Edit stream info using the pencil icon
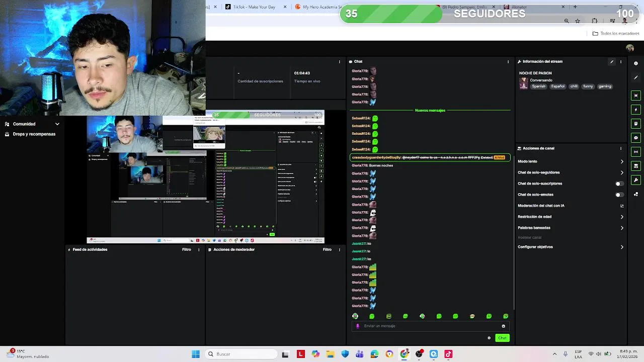 (x=612, y=62)
